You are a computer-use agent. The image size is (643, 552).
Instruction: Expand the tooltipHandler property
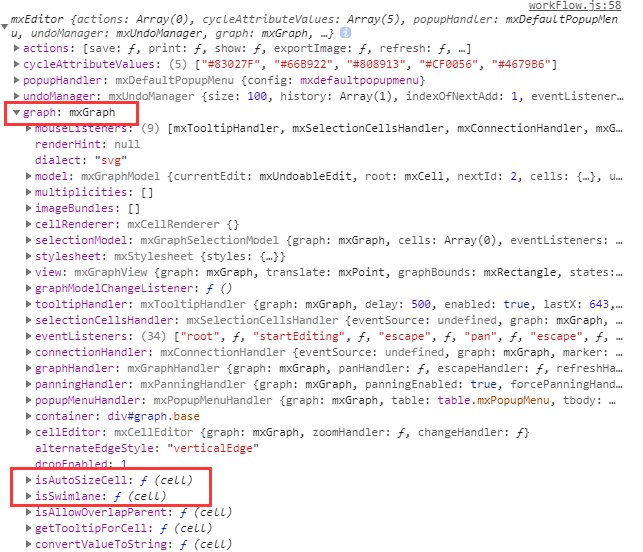tap(28, 304)
